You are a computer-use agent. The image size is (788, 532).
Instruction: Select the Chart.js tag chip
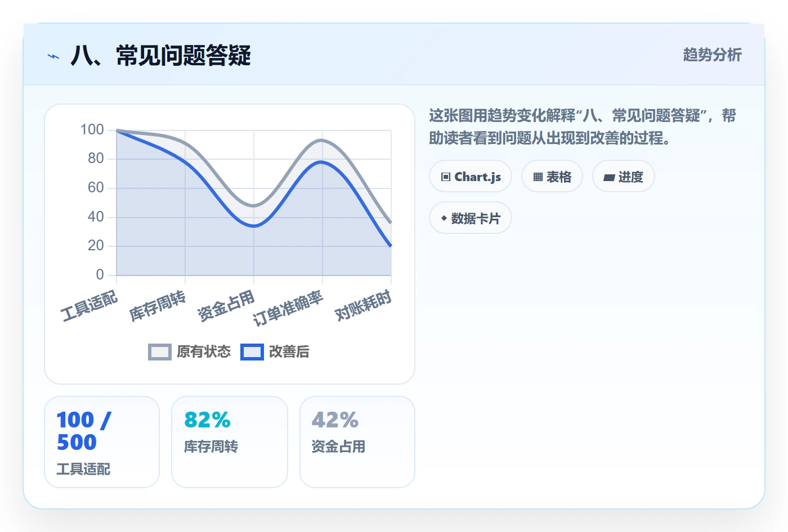[471, 177]
